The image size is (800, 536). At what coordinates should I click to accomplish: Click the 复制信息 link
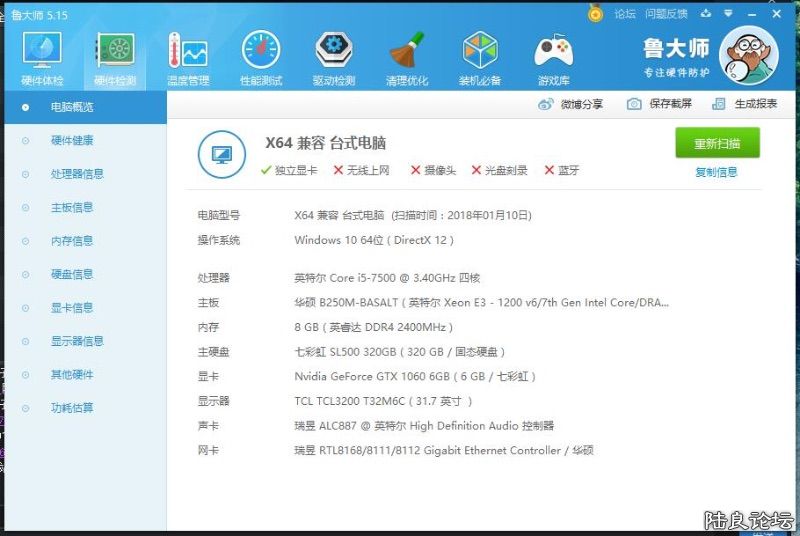click(716, 172)
